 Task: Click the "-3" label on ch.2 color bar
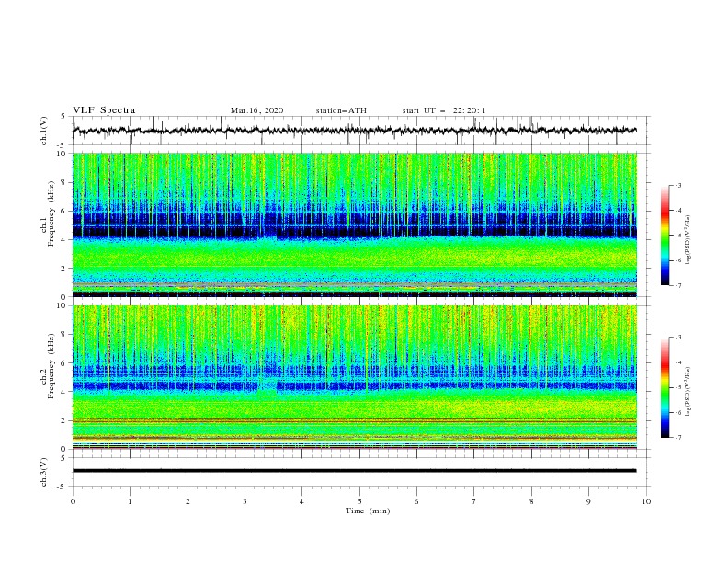click(677, 338)
